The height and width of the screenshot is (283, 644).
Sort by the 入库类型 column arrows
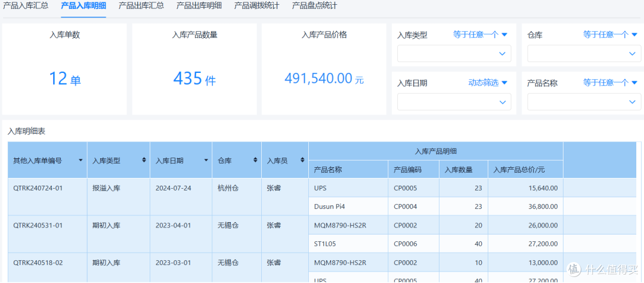click(144, 160)
